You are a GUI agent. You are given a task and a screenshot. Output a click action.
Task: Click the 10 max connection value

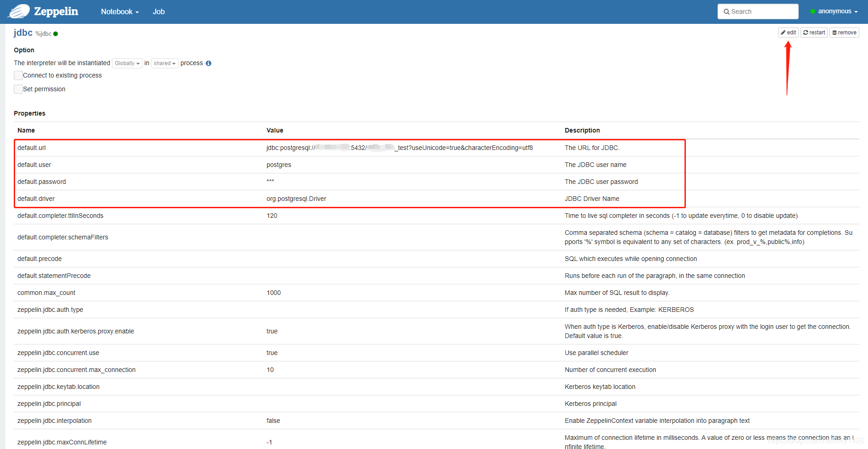click(x=270, y=370)
